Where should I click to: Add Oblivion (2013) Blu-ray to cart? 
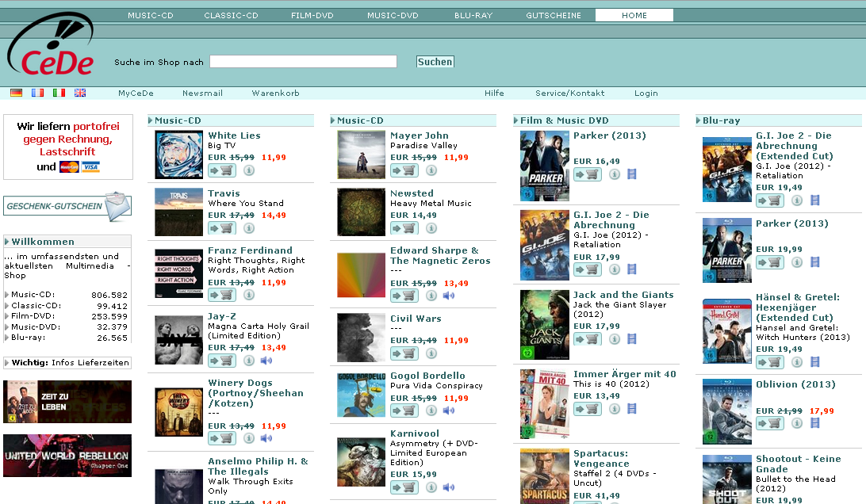point(770,423)
